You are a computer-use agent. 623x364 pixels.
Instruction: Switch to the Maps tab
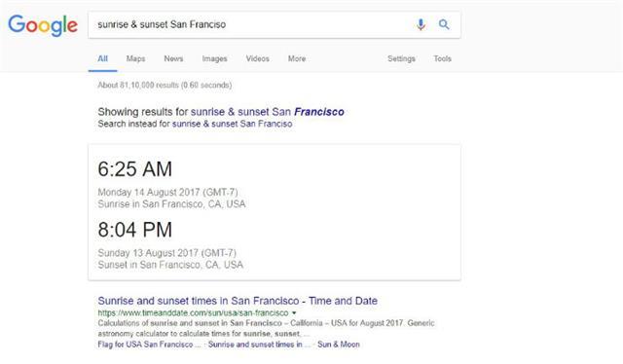[x=135, y=58]
